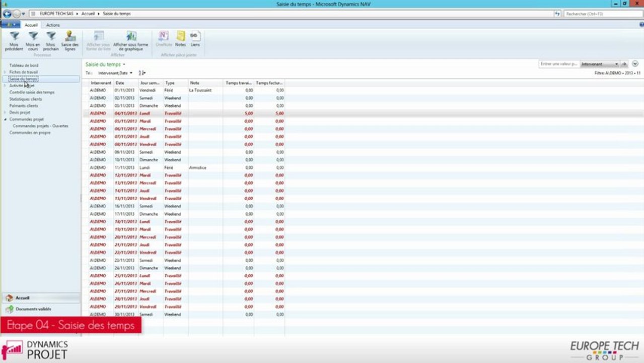Click EUROPE TECH SAS breadcrumb
The height and width of the screenshot is (363, 644).
pyautogui.click(x=57, y=14)
